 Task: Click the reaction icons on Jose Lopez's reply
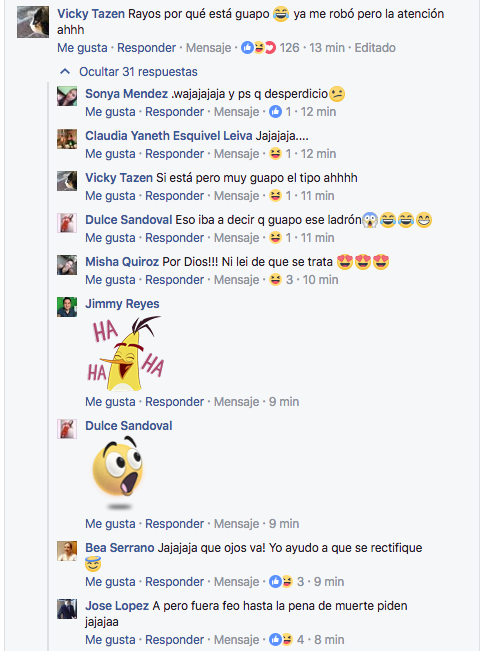coord(281,640)
